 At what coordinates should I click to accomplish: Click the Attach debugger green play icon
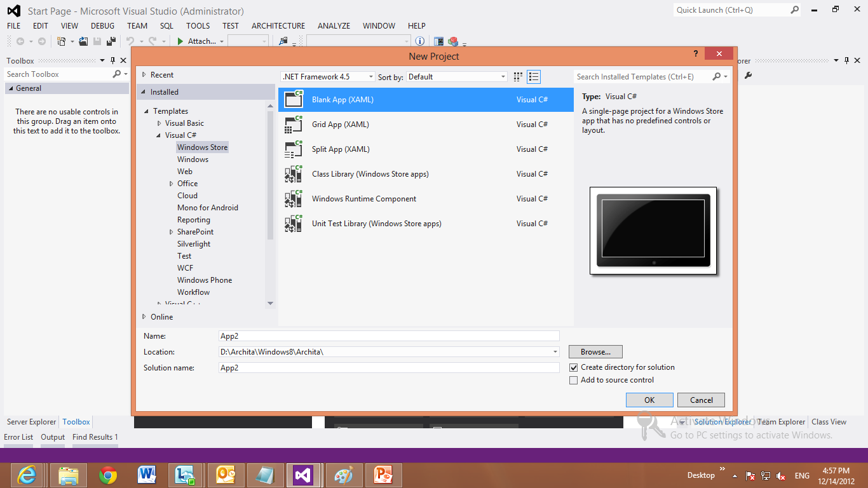pyautogui.click(x=180, y=41)
